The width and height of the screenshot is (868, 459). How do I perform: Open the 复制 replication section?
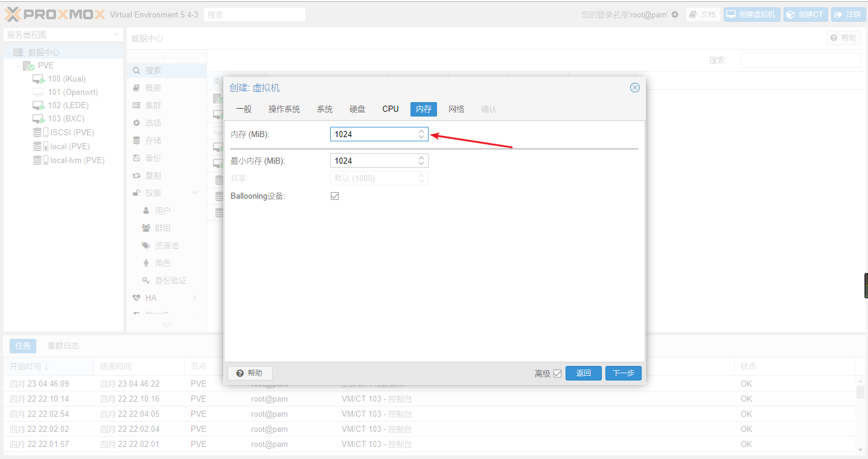click(167, 176)
